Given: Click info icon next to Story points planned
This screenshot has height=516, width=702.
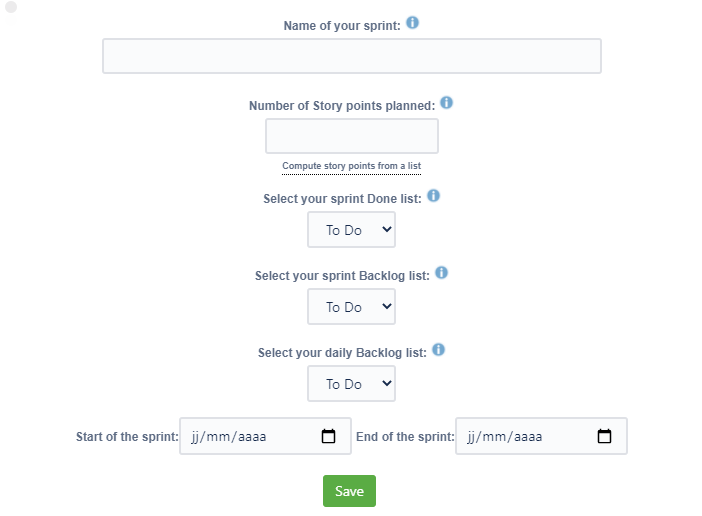Looking at the screenshot, I should pyautogui.click(x=447, y=103).
